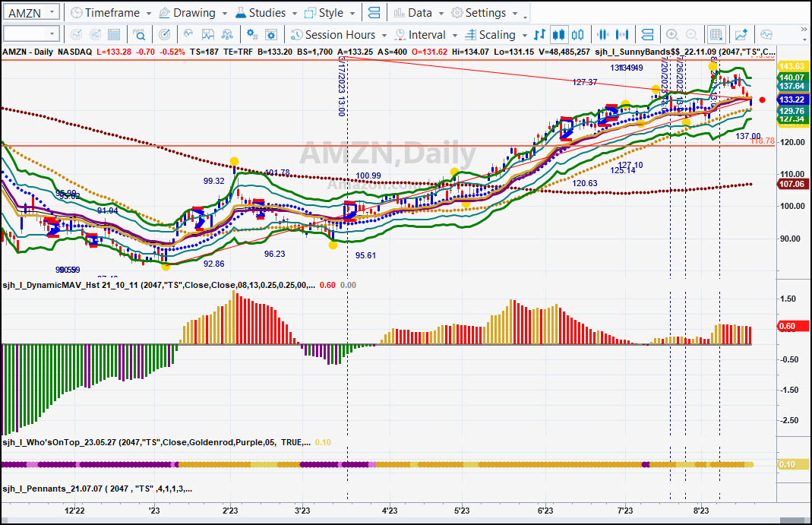Click the Interval button

(x=420, y=35)
